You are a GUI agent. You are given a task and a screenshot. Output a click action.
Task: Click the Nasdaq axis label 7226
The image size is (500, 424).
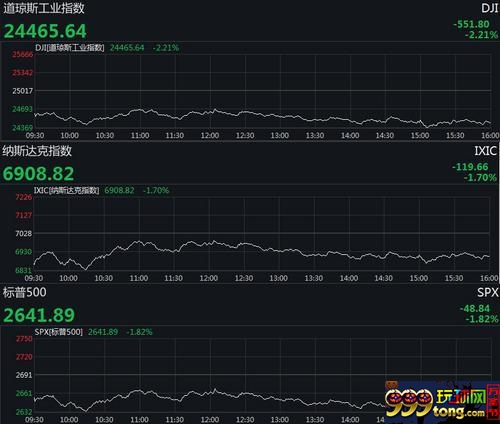click(x=23, y=197)
